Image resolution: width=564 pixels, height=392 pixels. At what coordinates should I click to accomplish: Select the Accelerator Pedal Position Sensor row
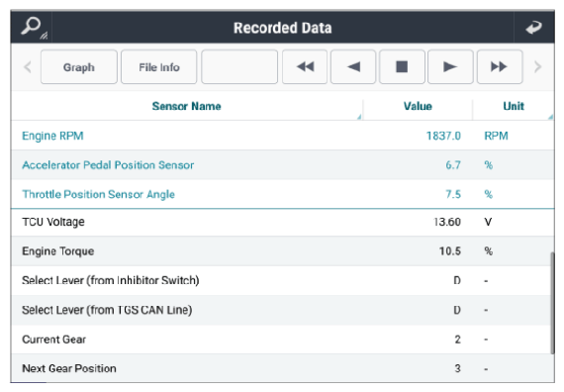click(x=283, y=165)
